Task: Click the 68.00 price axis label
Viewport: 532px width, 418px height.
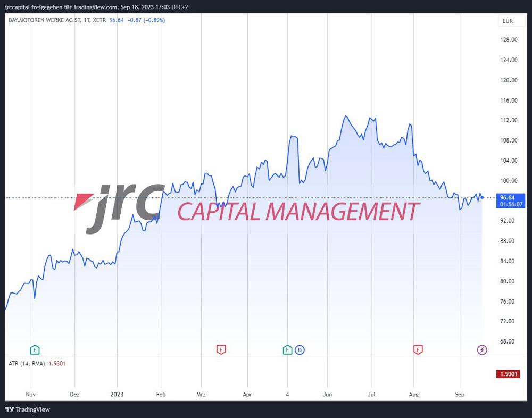Action: [x=507, y=341]
